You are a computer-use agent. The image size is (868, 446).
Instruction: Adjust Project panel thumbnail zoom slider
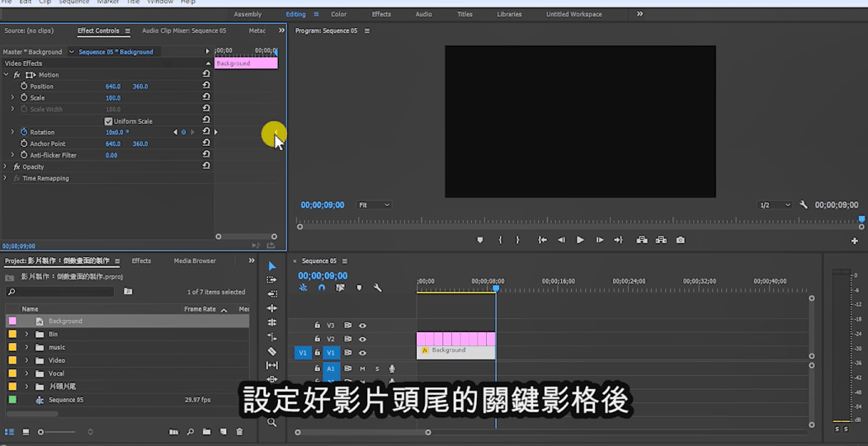[57, 432]
